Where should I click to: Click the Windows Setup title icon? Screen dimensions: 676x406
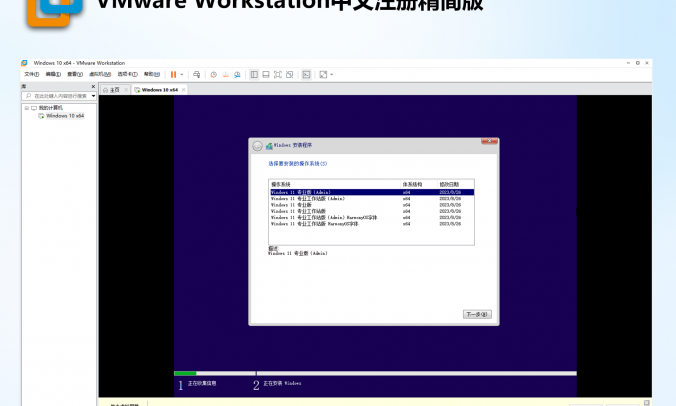click(x=269, y=146)
